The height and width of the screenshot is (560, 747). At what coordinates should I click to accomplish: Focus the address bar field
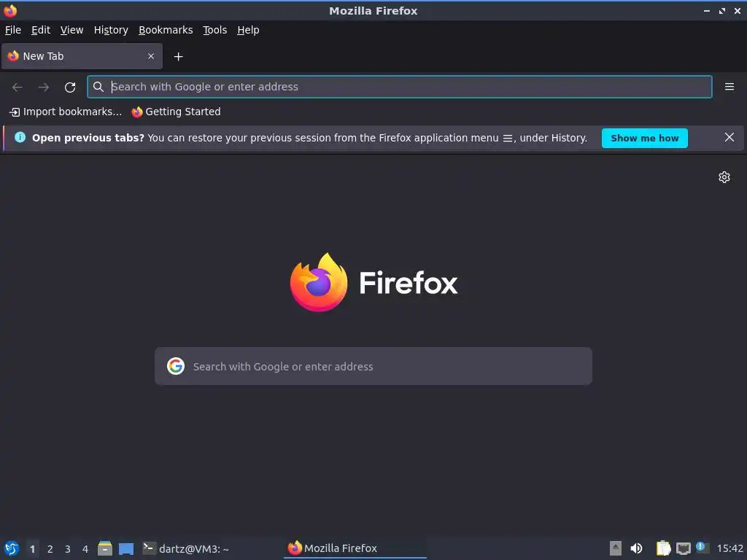click(399, 87)
